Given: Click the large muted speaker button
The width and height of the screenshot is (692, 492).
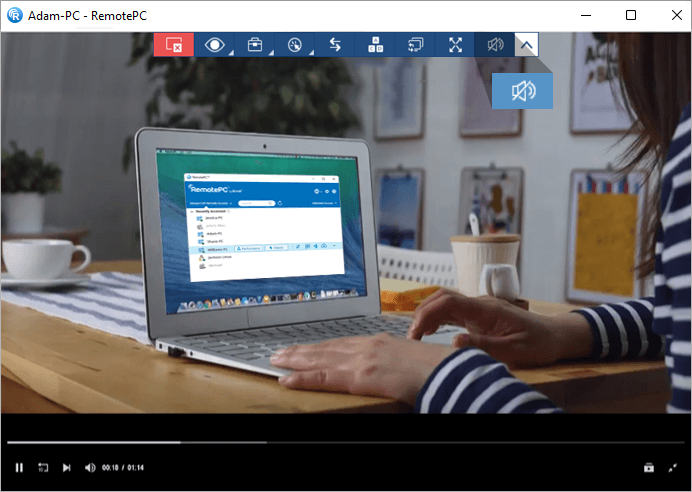Looking at the screenshot, I should (x=522, y=90).
